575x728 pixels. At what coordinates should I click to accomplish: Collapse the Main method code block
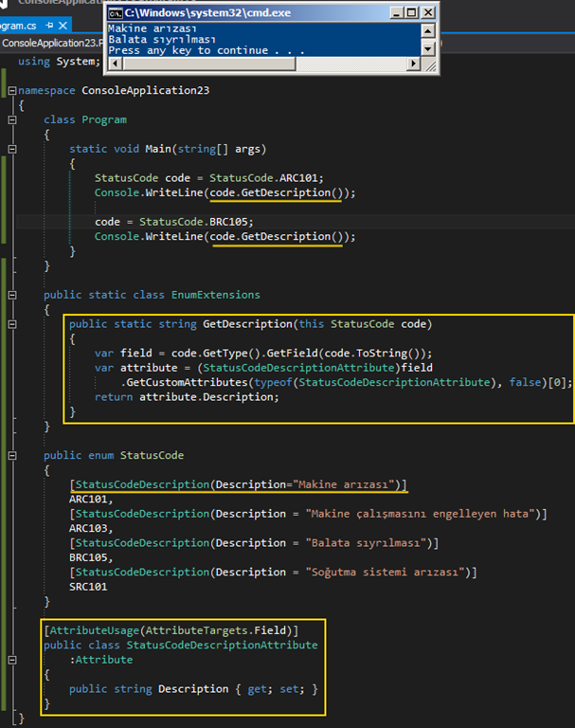(11, 150)
